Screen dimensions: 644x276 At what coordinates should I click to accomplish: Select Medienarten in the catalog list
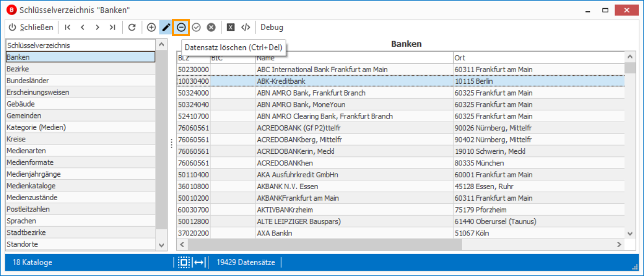pyautogui.click(x=81, y=151)
